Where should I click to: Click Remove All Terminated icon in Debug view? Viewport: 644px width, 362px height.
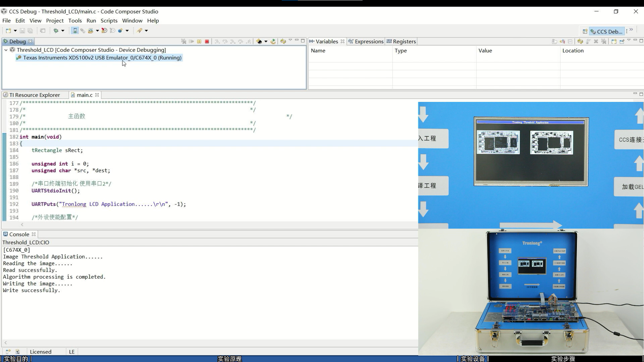point(184,41)
